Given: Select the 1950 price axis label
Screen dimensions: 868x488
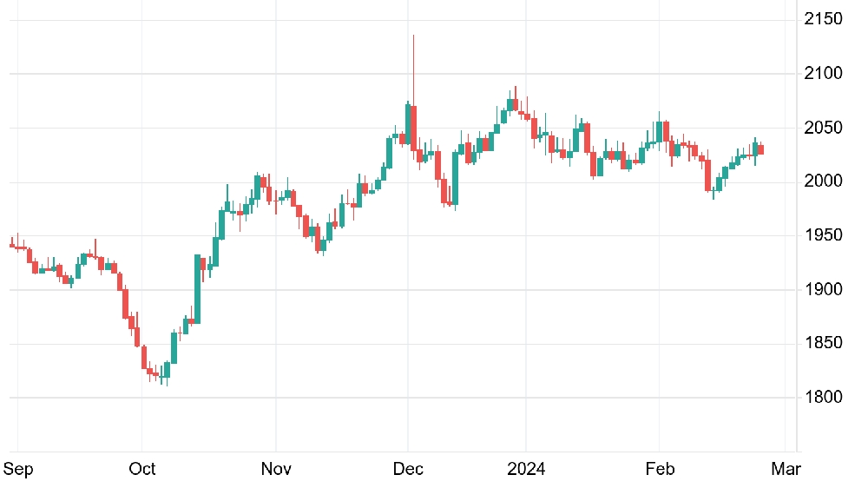Looking at the screenshot, I should (823, 234).
